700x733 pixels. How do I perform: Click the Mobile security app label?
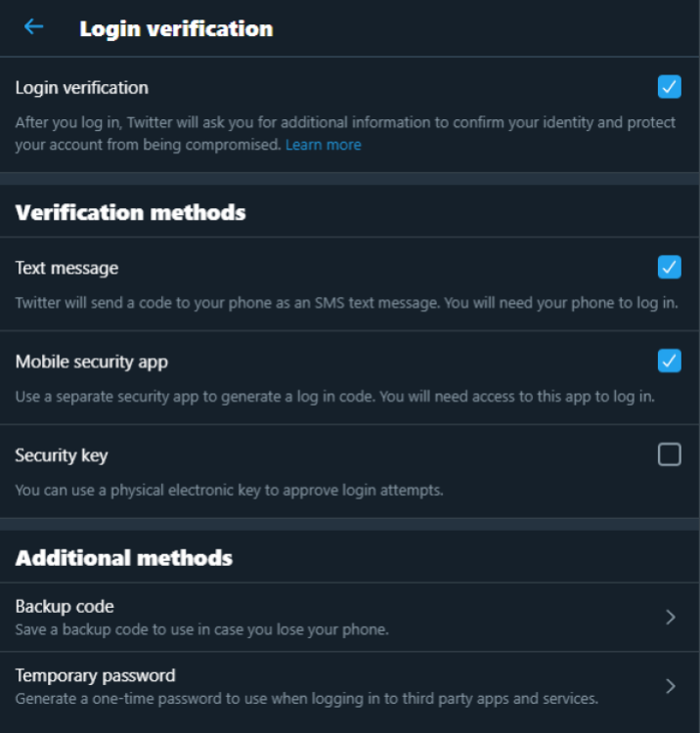92,363
